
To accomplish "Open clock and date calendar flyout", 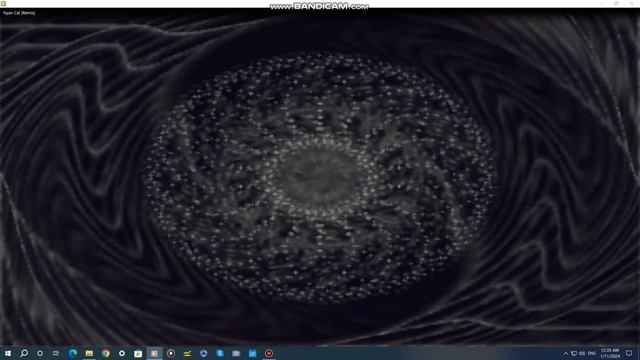I will tap(610, 353).
